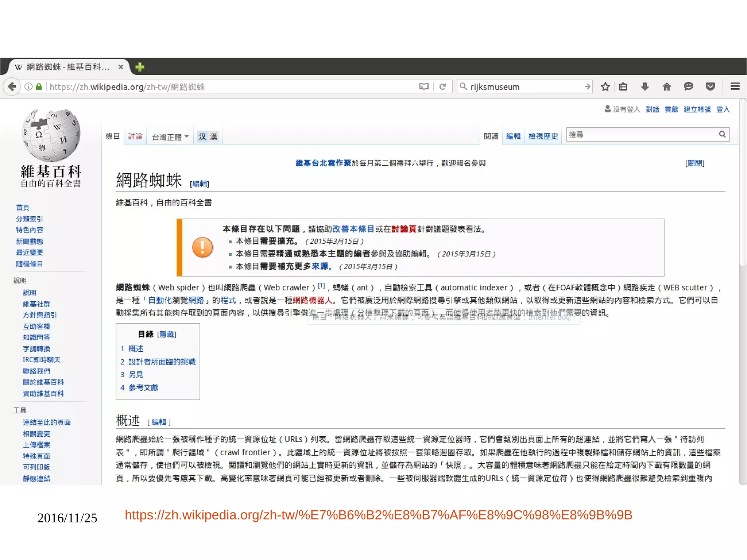
Task: Click 改善本條目 link in notice box
Action: pos(353,229)
